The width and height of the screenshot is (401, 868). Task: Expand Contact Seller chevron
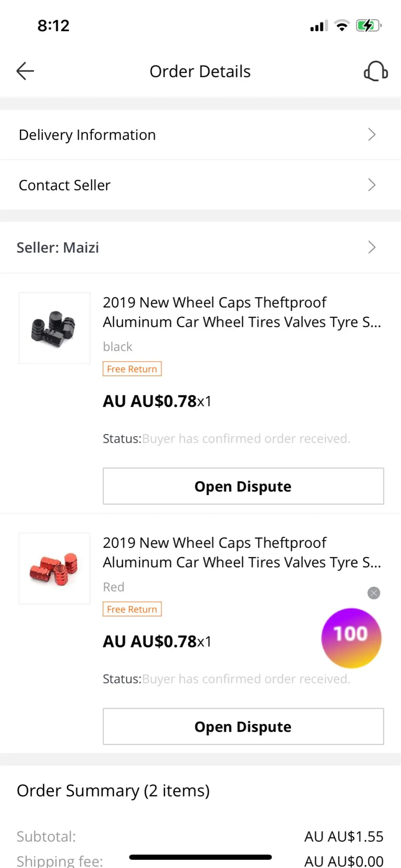(x=372, y=185)
